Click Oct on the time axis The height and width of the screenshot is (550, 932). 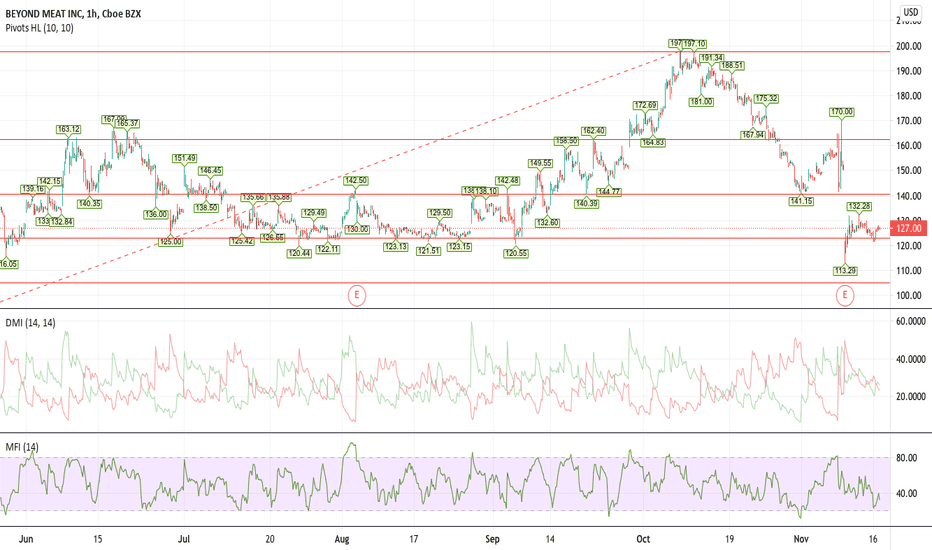(643, 539)
